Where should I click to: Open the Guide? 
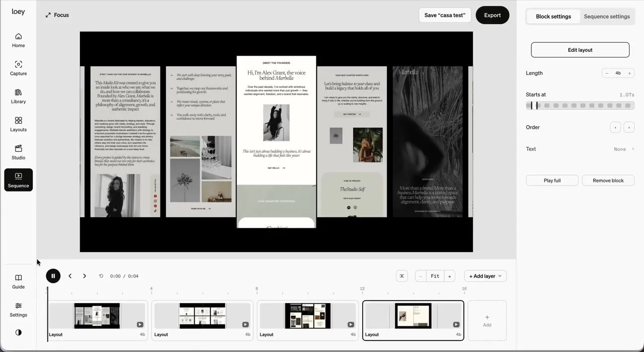18,282
